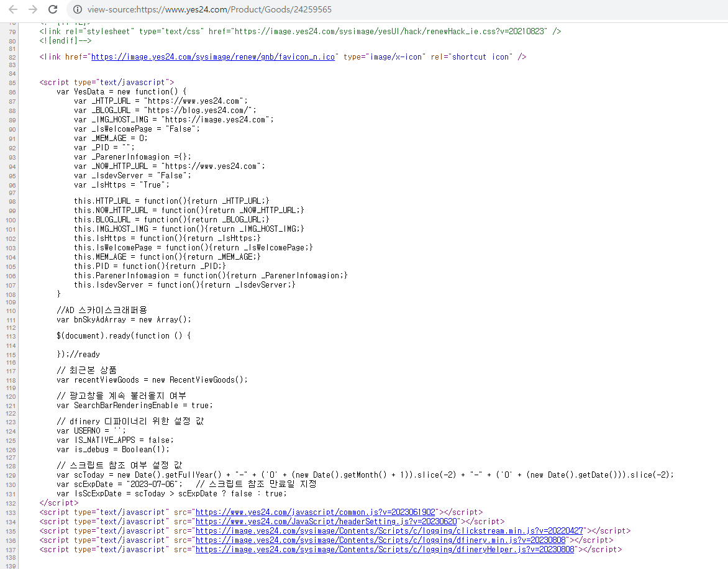Go forward with the browser forward arrow
The image size is (728, 569).
(32, 9)
